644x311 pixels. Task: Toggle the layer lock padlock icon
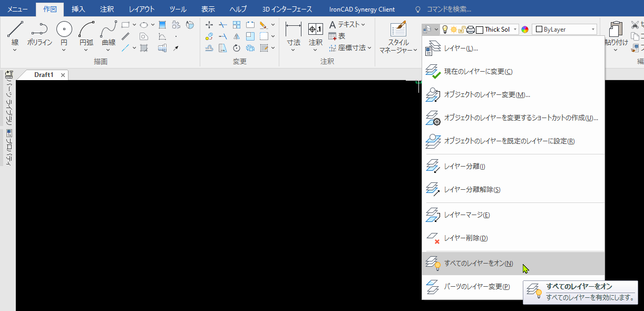tap(462, 30)
